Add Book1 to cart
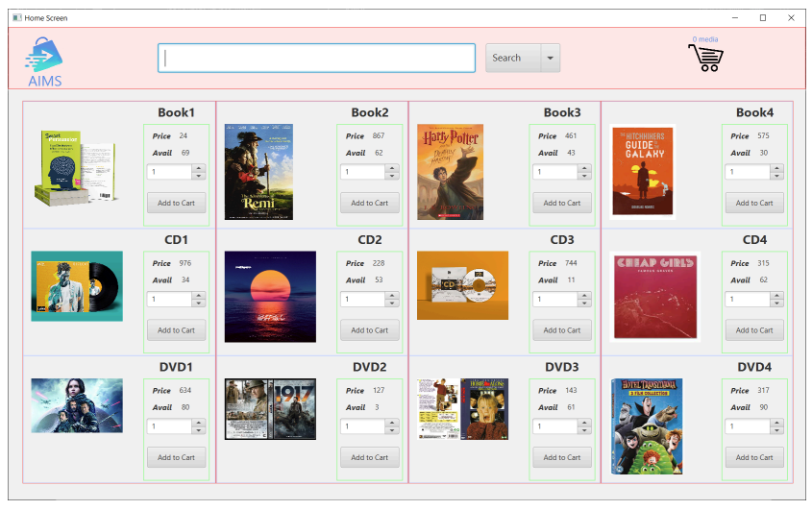The height and width of the screenshot is (510, 812). click(x=176, y=203)
